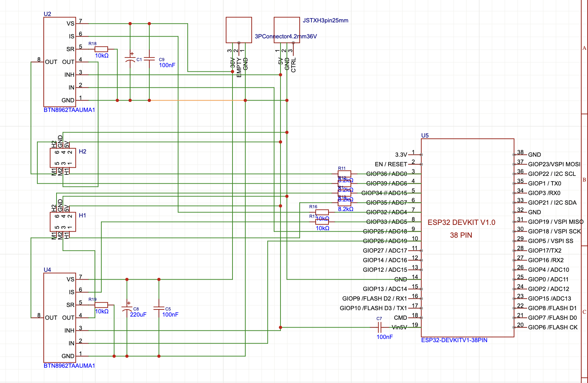Screen dimensions: 588x383
Task: Select the JSTXH3pin25mm connector box
Action: pos(287,30)
